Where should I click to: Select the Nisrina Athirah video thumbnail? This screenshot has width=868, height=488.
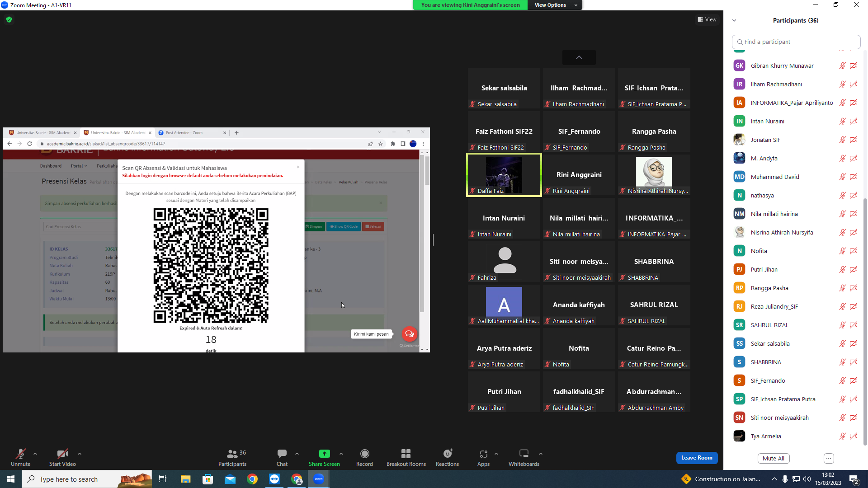pyautogui.click(x=654, y=175)
